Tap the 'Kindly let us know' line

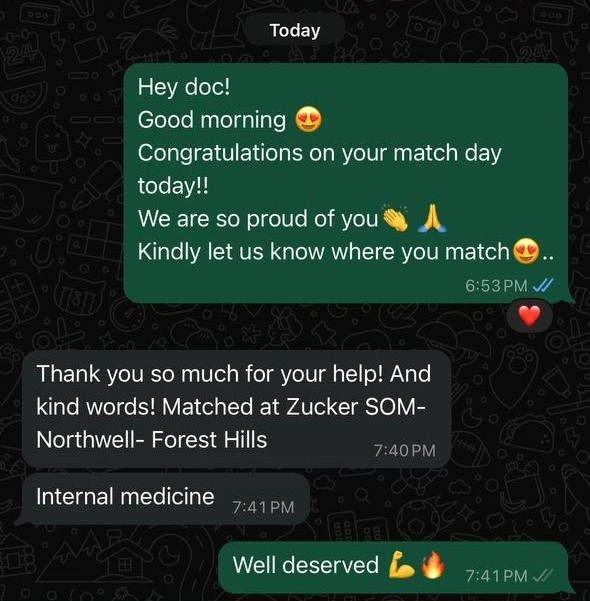click(x=346, y=252)
